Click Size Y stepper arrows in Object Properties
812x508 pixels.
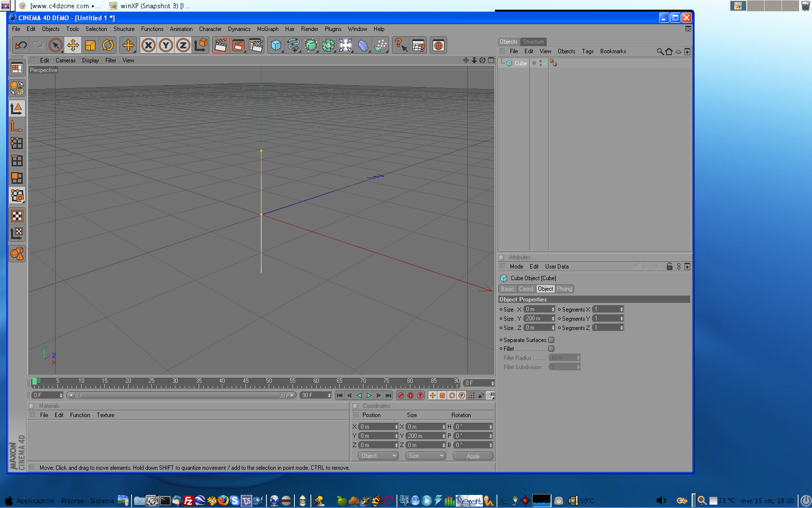pyautogui.click(x=553, y=318)
